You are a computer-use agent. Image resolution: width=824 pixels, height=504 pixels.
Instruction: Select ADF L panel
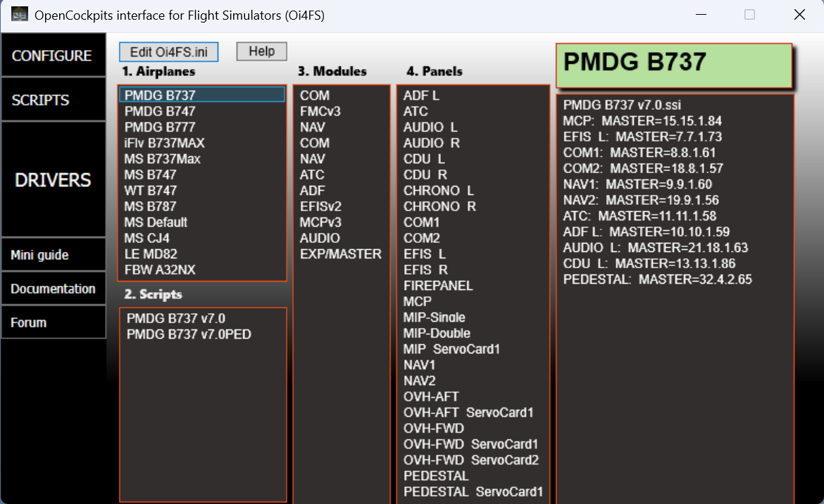pos(421,95)
